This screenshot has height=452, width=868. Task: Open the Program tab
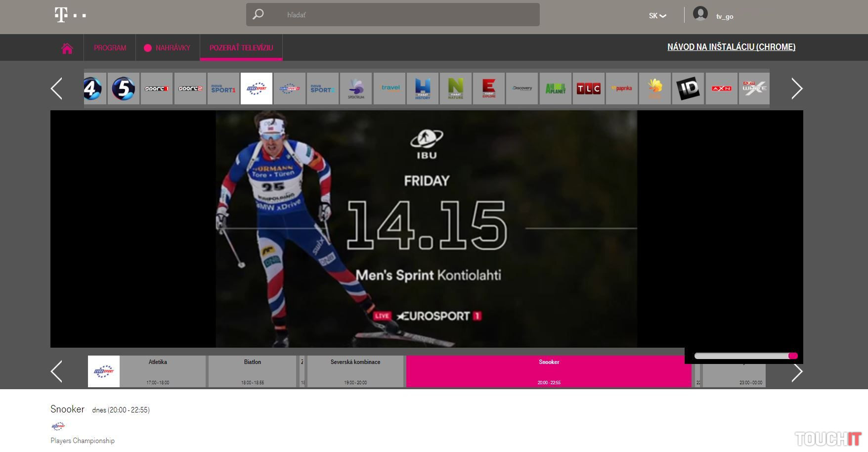tap(110, 48)
